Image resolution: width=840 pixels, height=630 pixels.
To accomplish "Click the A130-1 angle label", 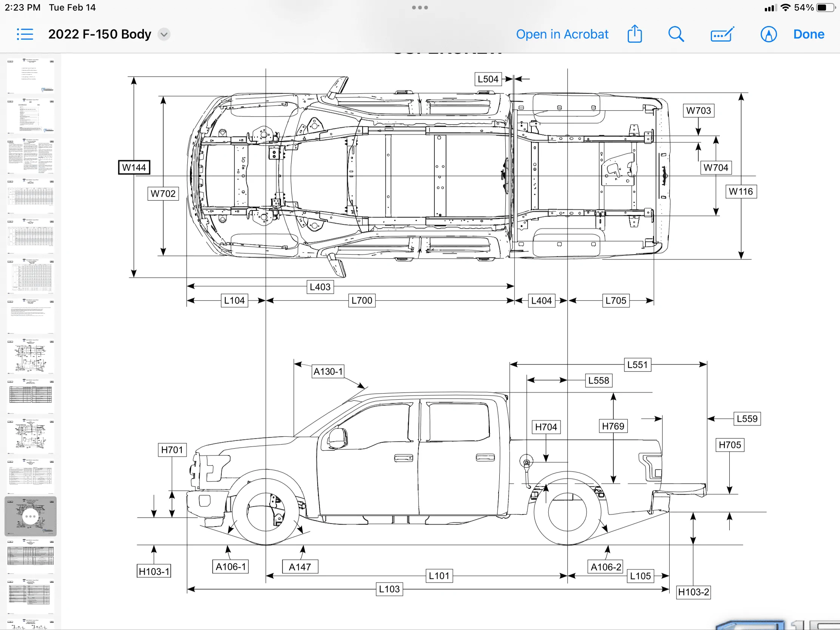I will pyautogui.click(x=328, y=371).
